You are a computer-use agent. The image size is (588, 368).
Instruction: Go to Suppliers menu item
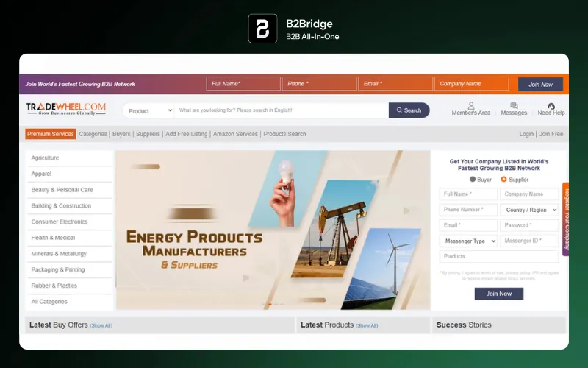pos(148,134)
